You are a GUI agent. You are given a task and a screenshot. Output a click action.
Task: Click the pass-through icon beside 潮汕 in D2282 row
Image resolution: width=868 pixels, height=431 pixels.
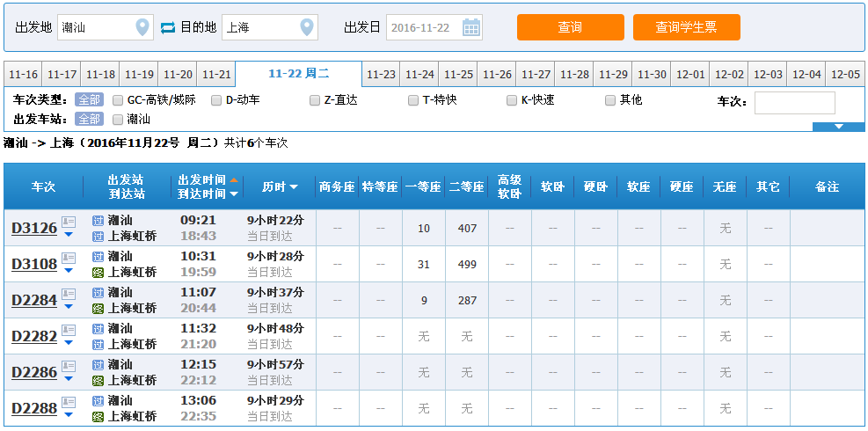(98, 328)
